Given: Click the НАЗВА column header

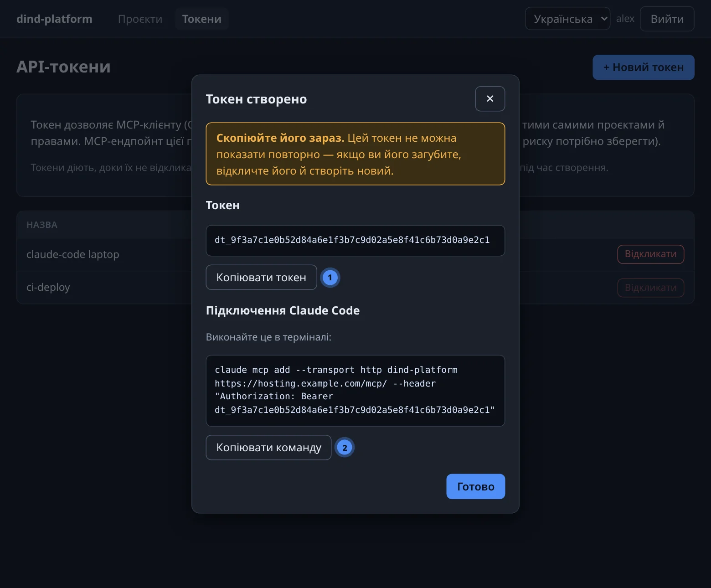Looking at the screenshot, I should (x=42, y=225).
